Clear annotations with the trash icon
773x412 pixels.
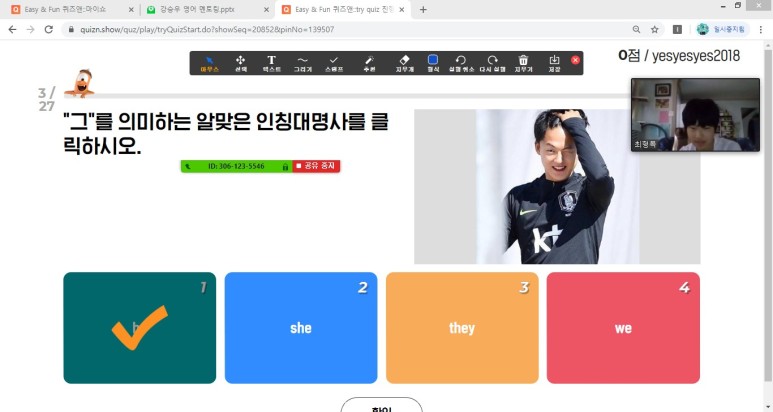(524, 64)
